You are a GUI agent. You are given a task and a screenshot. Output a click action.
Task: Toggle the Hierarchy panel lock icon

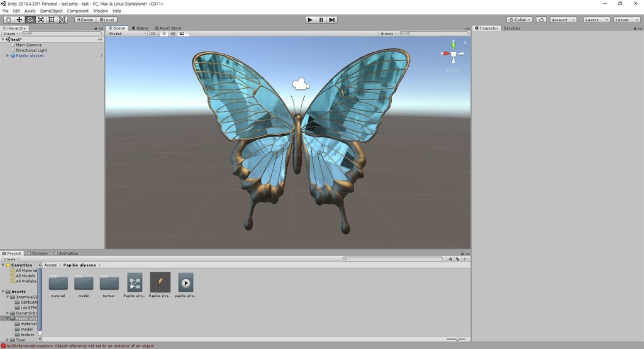(x=96, y=28)
